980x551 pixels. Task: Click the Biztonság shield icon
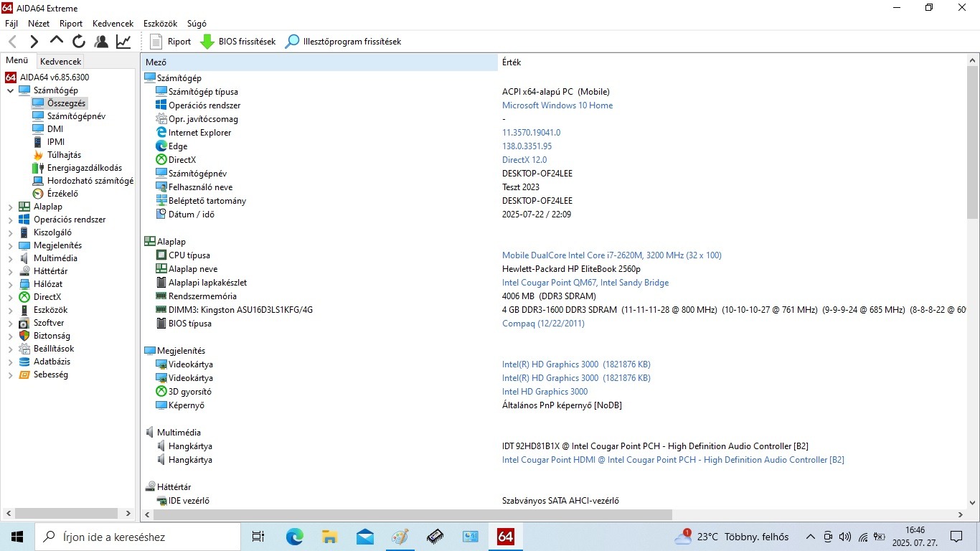point(24,336)
